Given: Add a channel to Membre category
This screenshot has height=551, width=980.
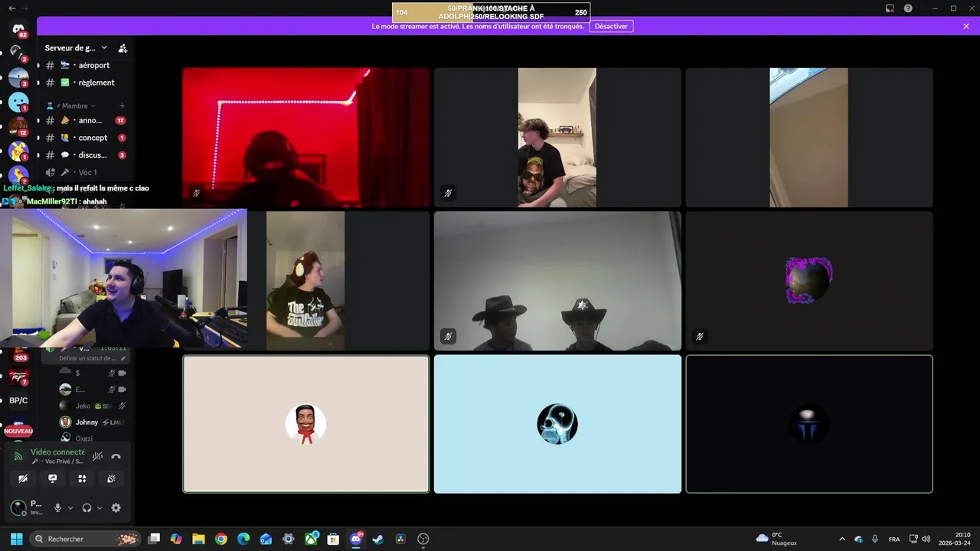Looking at the screenshot, I should click(122, 106).
